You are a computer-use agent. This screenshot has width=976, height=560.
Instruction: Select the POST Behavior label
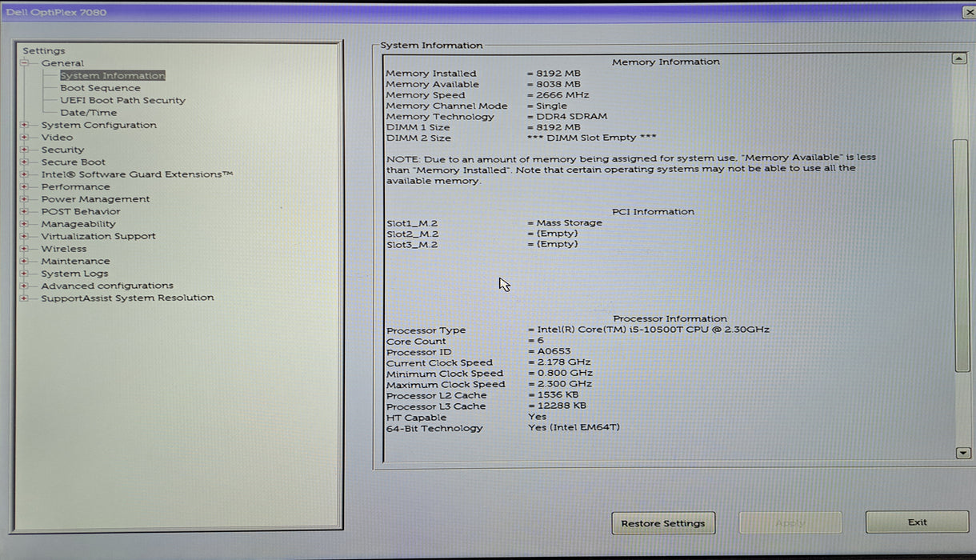(81, 212)
